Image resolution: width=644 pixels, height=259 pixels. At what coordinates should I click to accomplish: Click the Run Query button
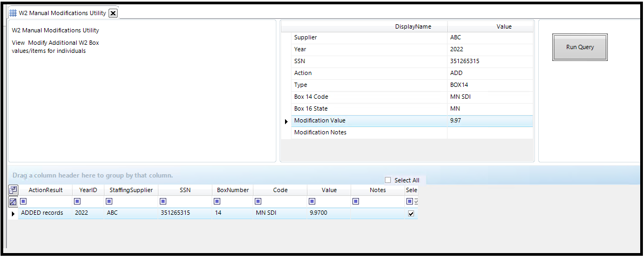[x=580, y=47]
